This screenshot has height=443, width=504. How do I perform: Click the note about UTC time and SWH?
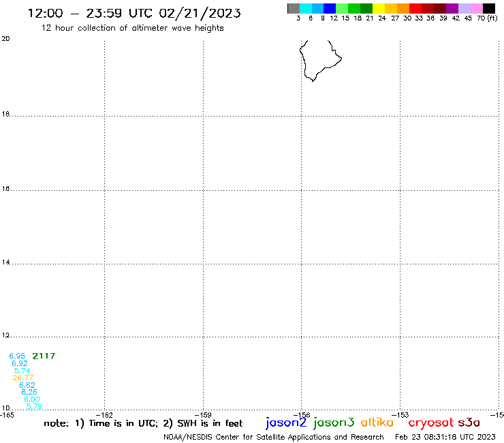click(143, 423)
